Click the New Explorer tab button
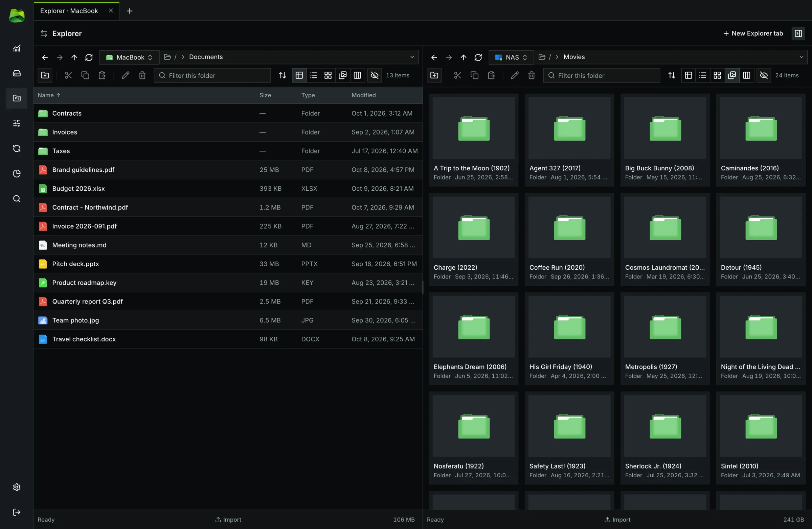The image size is (812, 529). 753,33
